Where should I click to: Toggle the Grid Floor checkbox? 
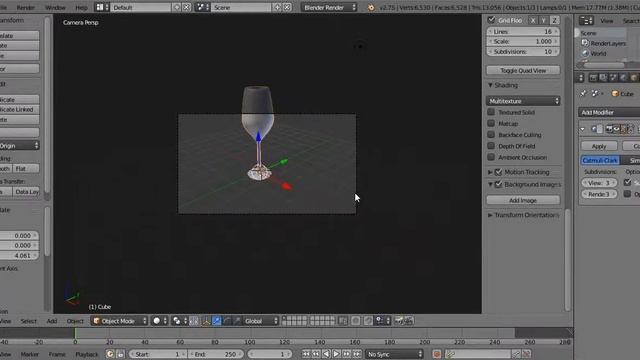(x=491, y=20)
